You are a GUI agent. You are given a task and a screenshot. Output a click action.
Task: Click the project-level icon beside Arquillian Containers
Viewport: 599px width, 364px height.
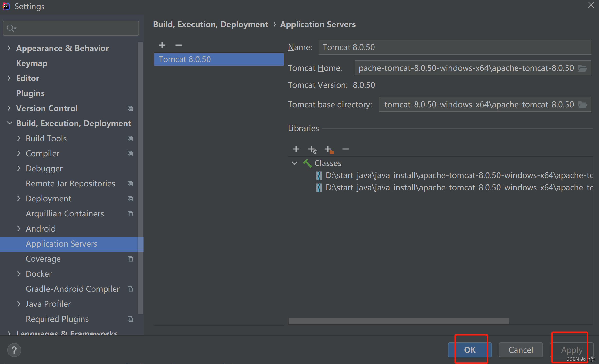tap(130, 214)
